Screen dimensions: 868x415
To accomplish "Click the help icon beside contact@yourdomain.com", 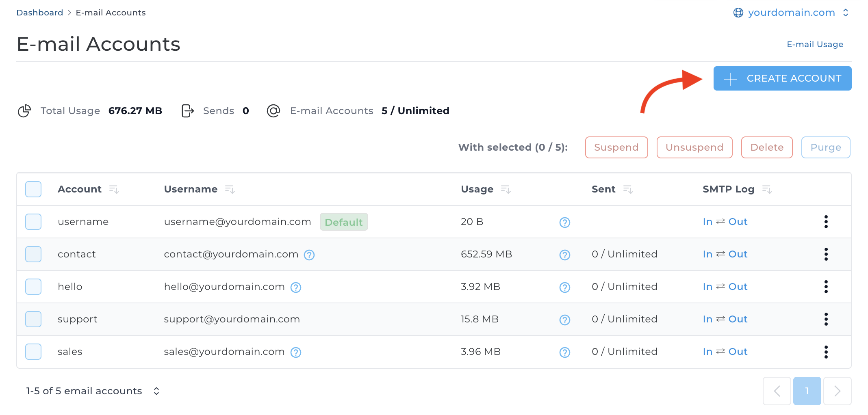I will 309,255.
